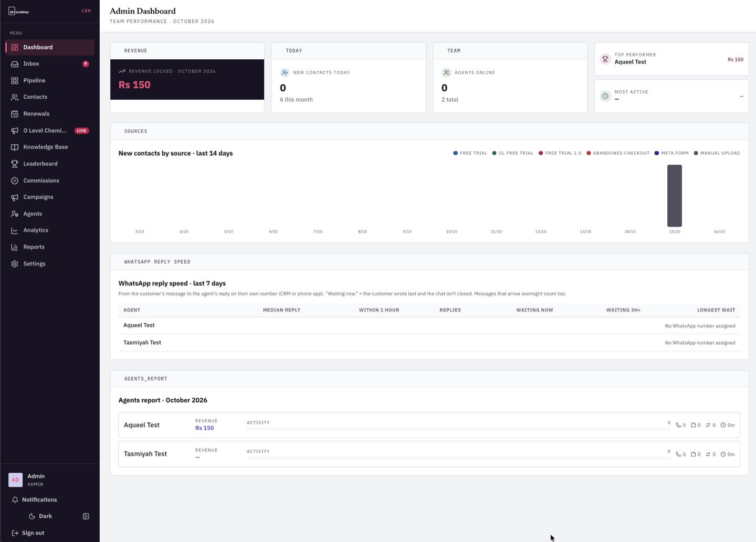Viewport: 756px width, 542px height.
Task: Click the Pipeline grid icon
Action: (15, 81)
